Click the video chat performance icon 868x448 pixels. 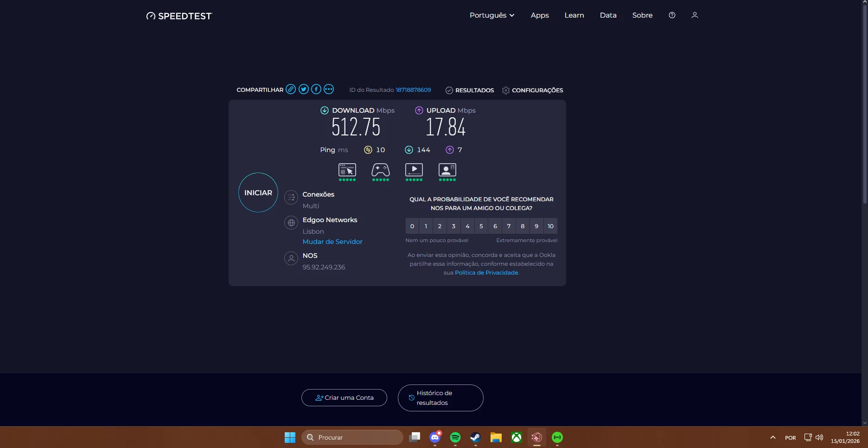click(447, 172)
